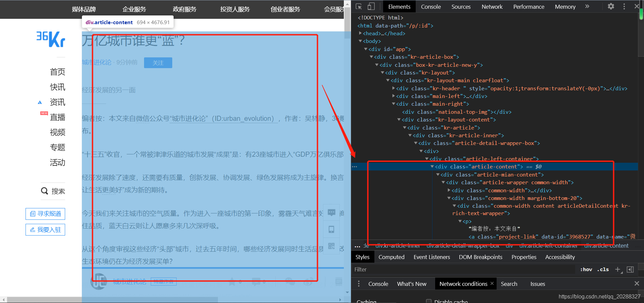Viewport: 644px width, 303px height.
Task: Open the Search drawer tab
Action: pyautogui.click(x=509, y=284)
